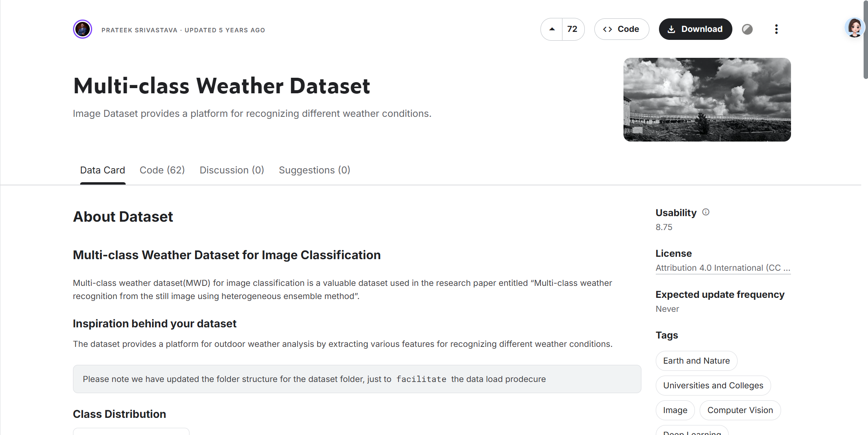Screen dimensions: 868x435
Task: Open the Attribution 4.0 International license link
Action: 722,268
